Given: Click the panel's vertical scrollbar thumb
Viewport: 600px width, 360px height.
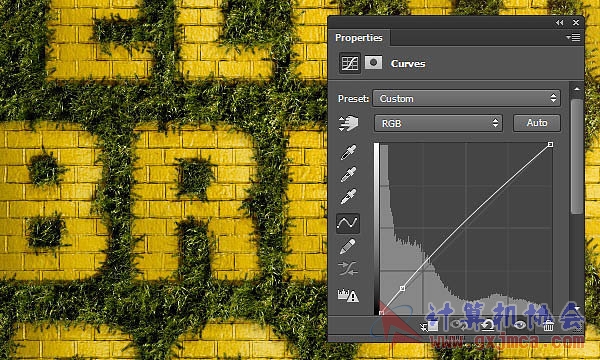Looking at the screenshot, I should [577, 156].
